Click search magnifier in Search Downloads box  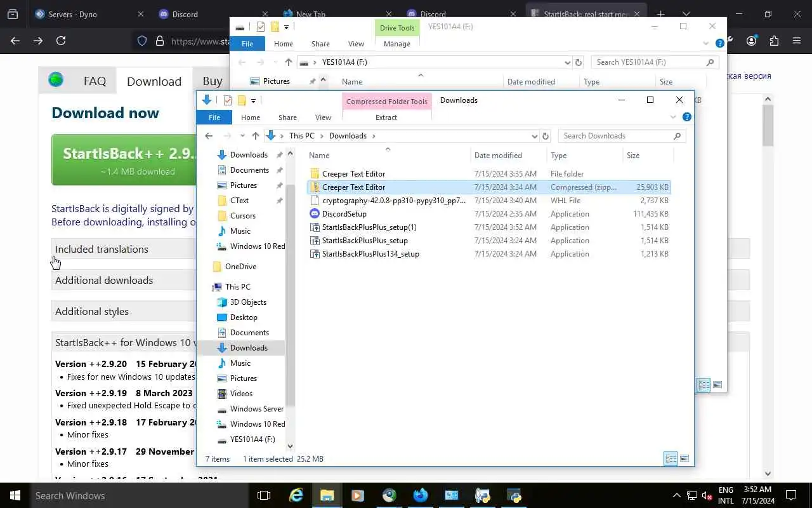coord(677,136)
